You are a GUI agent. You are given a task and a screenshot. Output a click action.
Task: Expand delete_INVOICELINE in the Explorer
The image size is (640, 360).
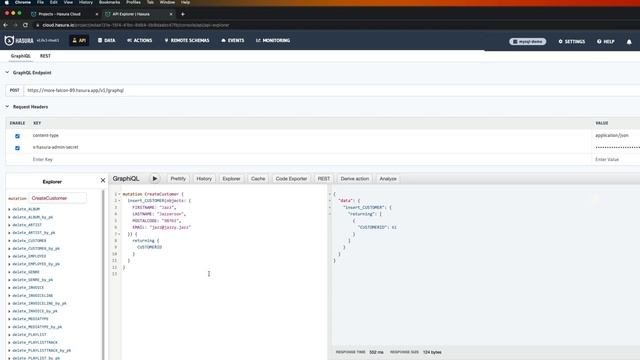pos(32,295)
